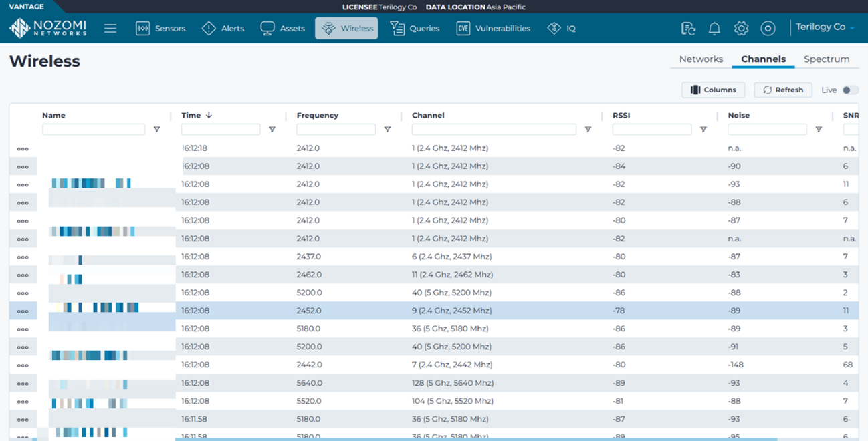The image size is (868, 441).
Task: Focus the Noise filter field
Action: pyautogui.click(x=767, y=130)
